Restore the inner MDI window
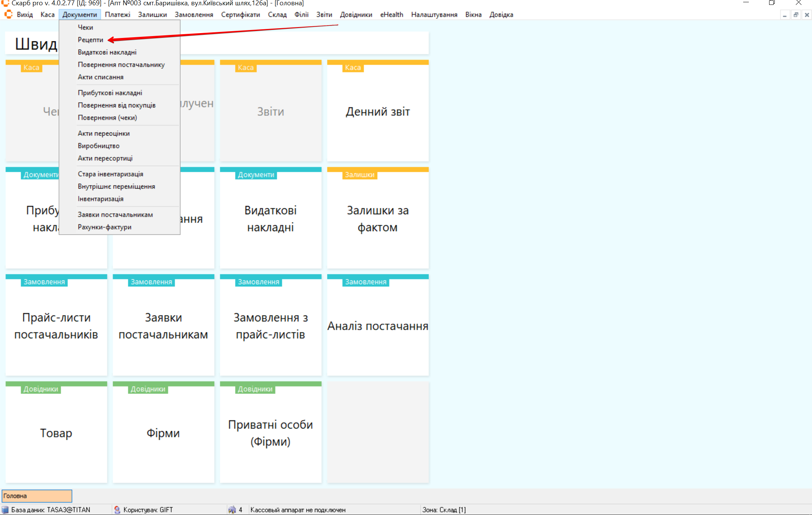 (x=795, y=15)
